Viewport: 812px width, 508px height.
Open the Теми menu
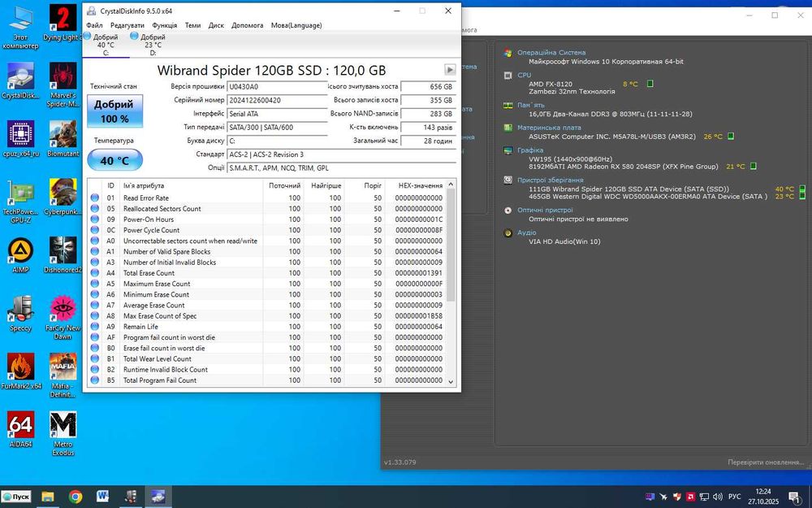192,25
